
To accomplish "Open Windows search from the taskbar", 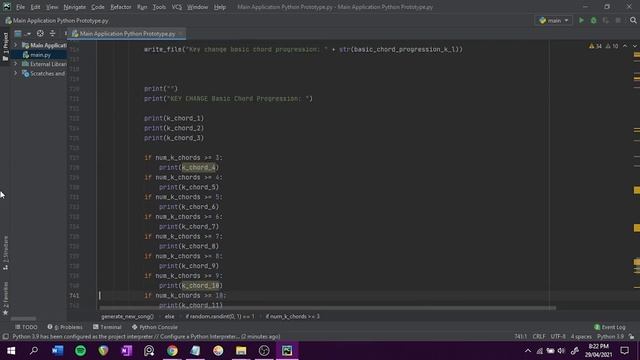I will (x=34, y=351).
